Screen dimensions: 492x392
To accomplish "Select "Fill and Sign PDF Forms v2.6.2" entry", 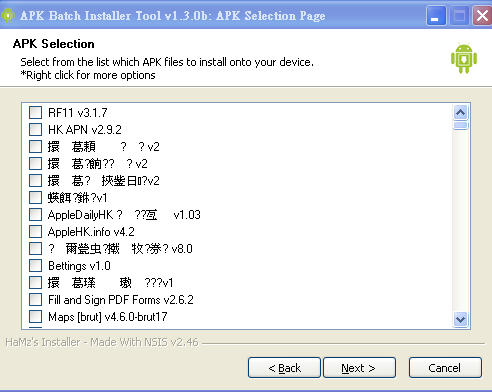I will (x=121, y=300).
